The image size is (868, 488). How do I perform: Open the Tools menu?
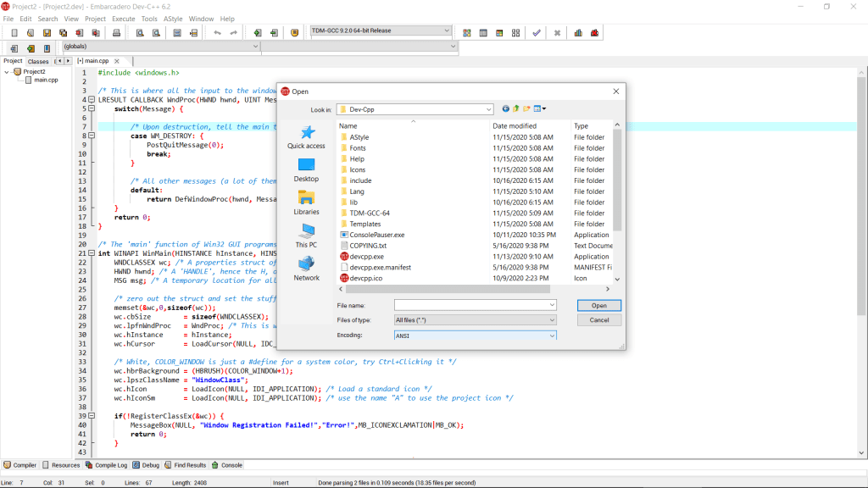tap(149, 19)
